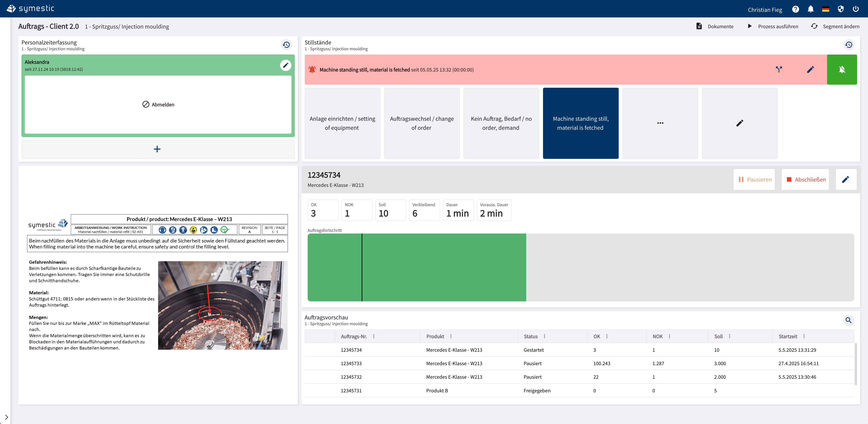
Task: Open Personalzeiterfassung history icon
Action: (x=286, y=45)
